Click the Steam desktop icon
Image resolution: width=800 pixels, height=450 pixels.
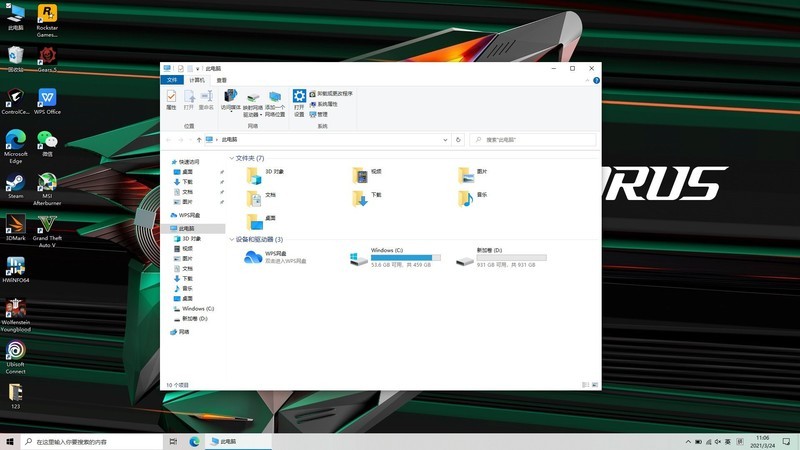pyautogui.click(x=15, y=186)
